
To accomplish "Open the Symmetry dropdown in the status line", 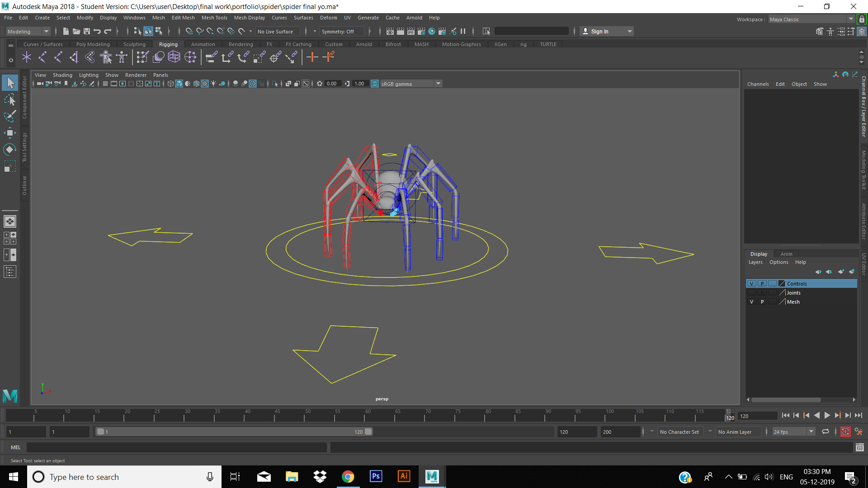I will click(x=342, y=31).
